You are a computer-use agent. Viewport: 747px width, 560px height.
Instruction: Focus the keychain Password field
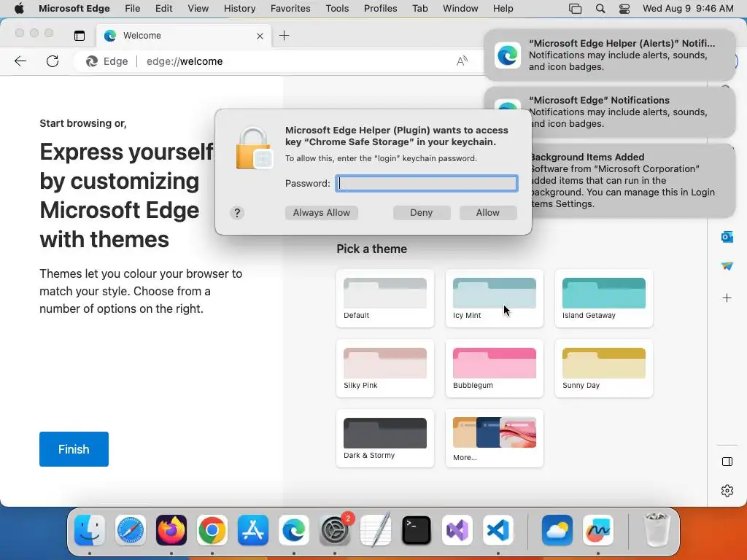coord(427,183)
